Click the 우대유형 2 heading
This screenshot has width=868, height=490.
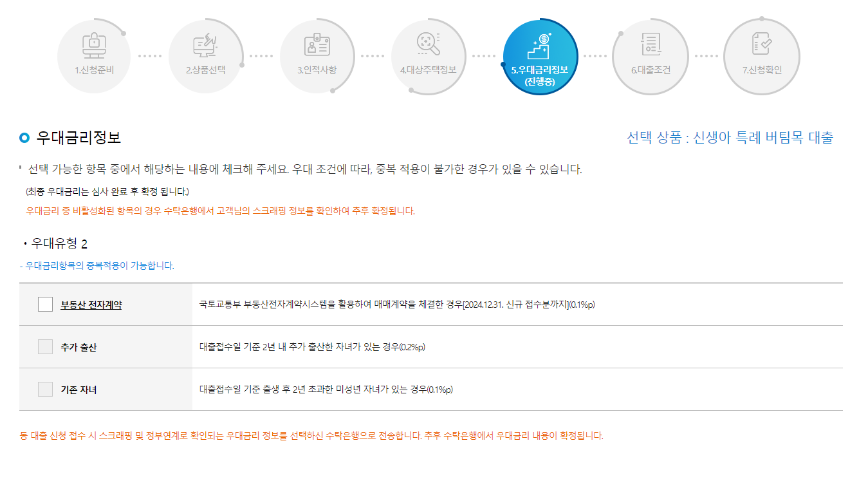pyautogui.click(x=59, y=243)
